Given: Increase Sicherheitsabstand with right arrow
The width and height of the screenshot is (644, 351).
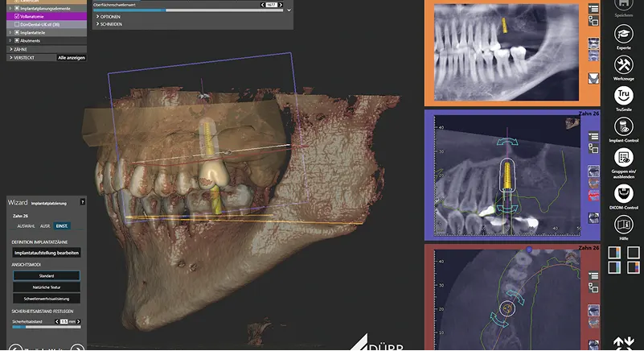Looking at the screenshot, I should pyautogui.click(x=79, y=321).
